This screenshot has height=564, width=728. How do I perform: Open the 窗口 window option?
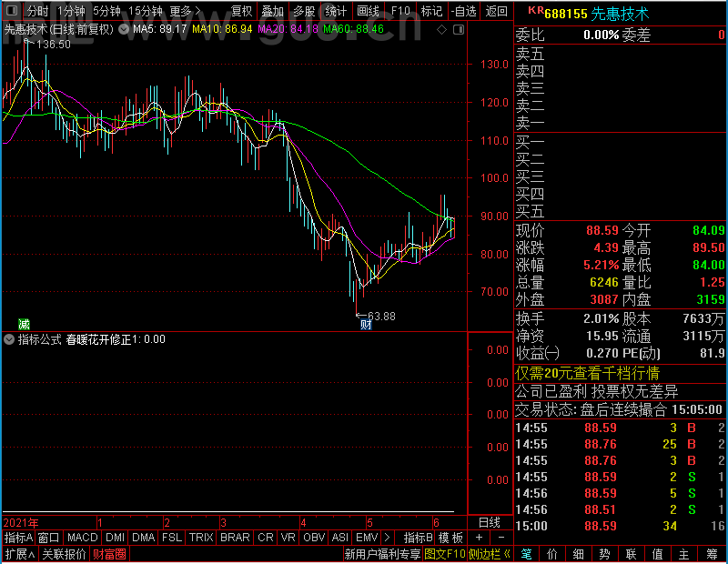click(49, 538)
